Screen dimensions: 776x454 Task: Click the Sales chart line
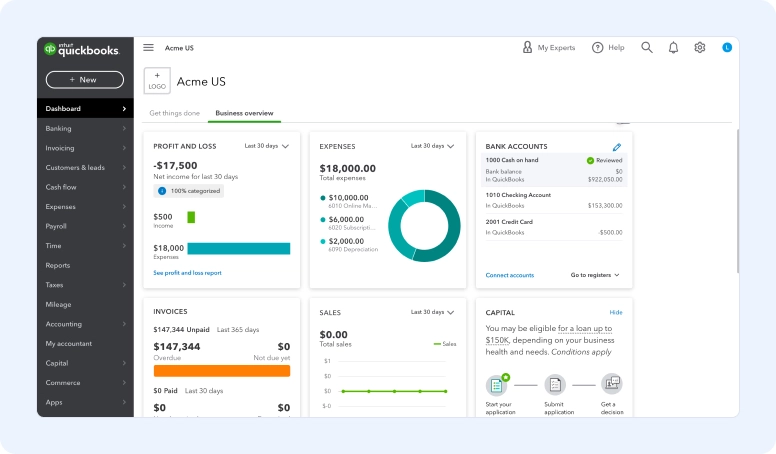(x=394, y=391)
